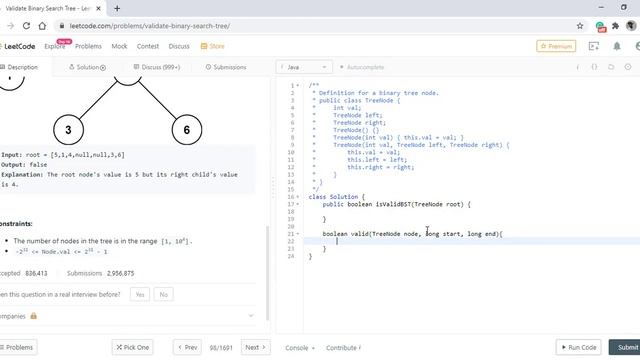Collapse the code fold arrow on line 1
The image size is (640, 360).
pyautogui.click(x=298, y=85)
